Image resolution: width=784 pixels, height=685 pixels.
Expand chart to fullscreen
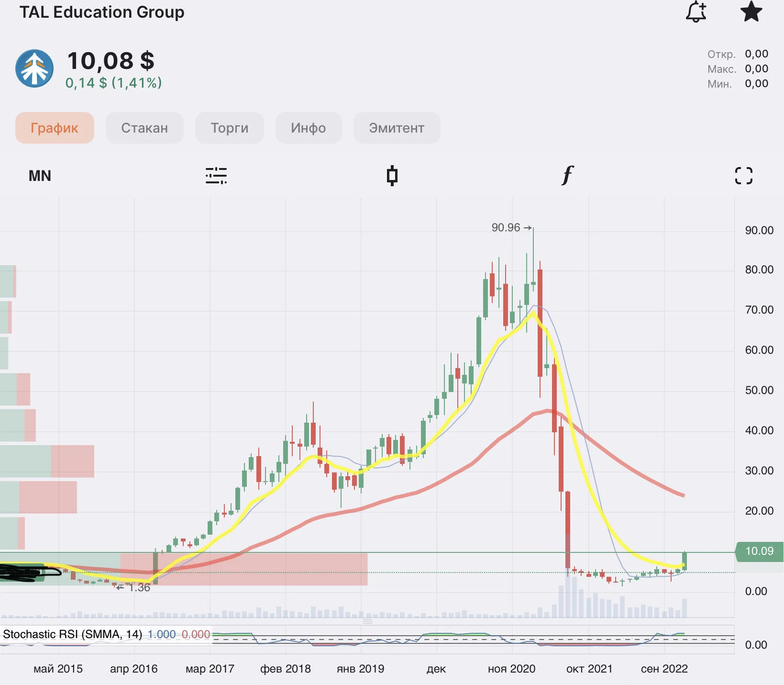(x=743, y=176)
